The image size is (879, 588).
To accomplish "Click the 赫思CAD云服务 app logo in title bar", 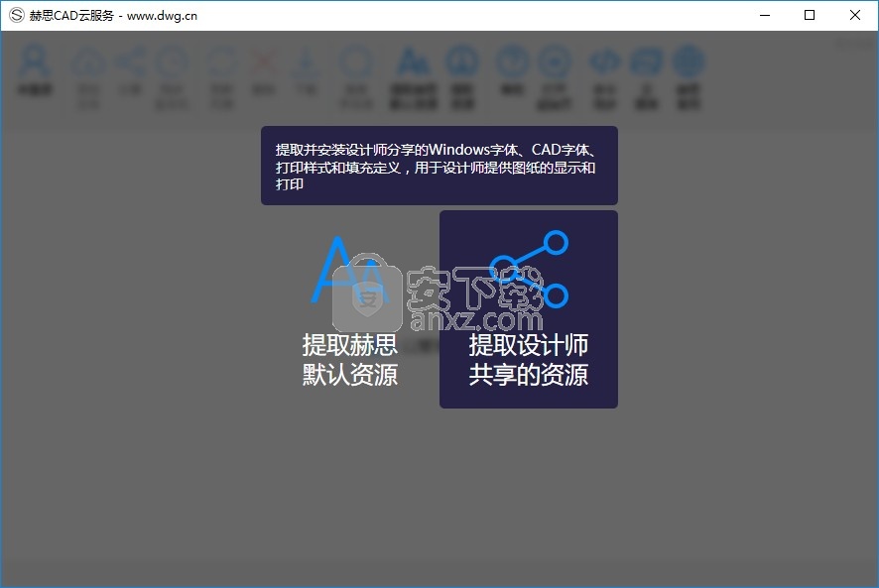I will tap(16, 15).
